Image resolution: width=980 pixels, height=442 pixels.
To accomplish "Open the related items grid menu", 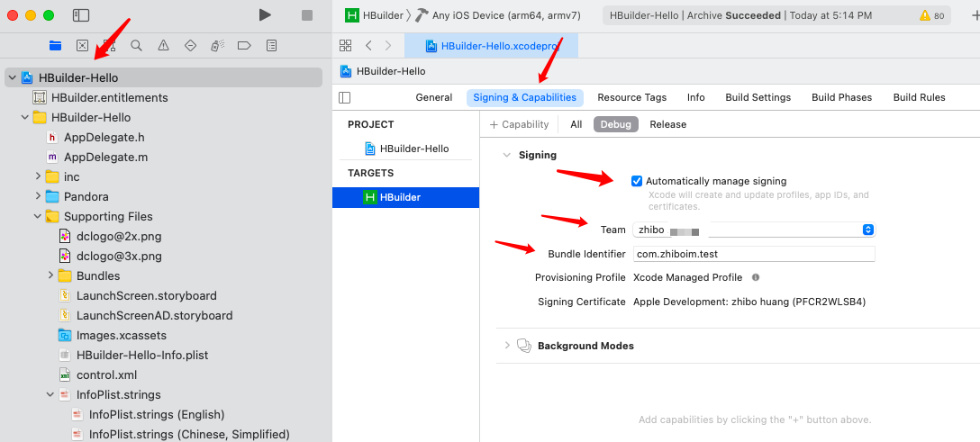I will [x=345, y=45].
